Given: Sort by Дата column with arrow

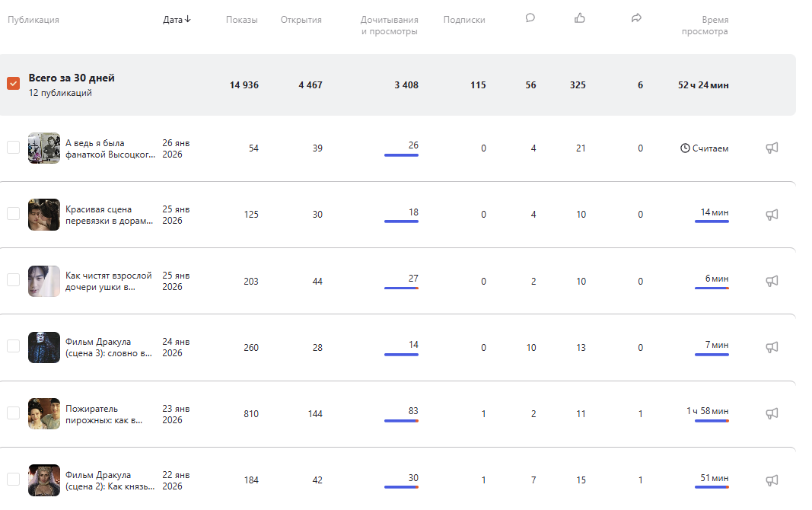Looking at the screenshot, I should pos(177,20).
